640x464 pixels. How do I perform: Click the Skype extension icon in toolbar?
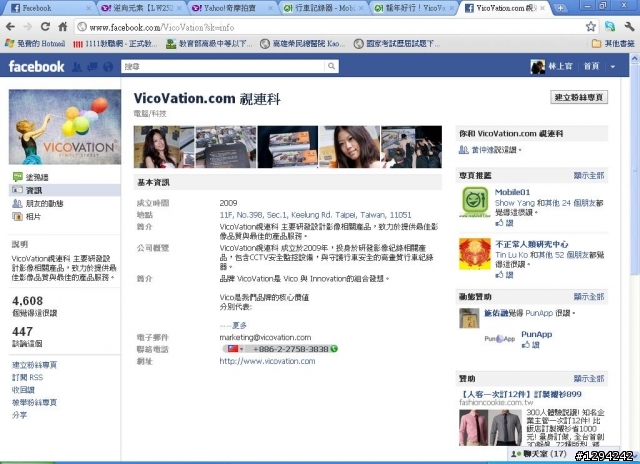[x=610, y=27]
